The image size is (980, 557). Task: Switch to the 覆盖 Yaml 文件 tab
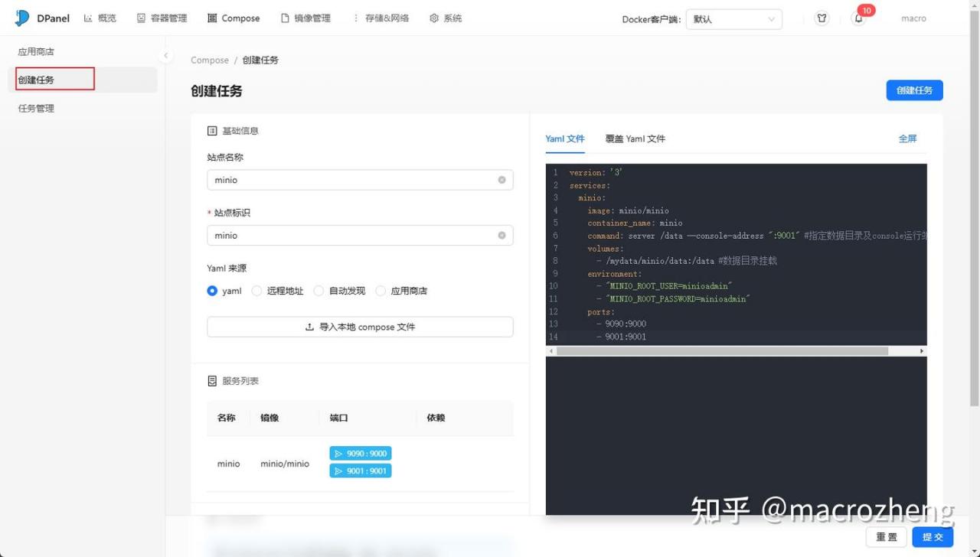[635, 138]
